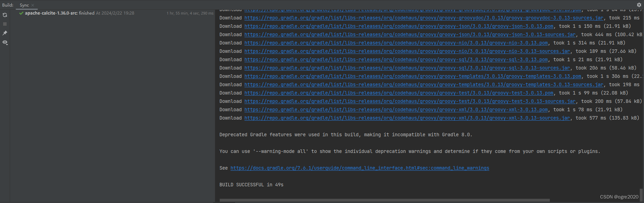Click the '--warning-mode all' hint line
The image size is (644, 203).
(410, 151)
